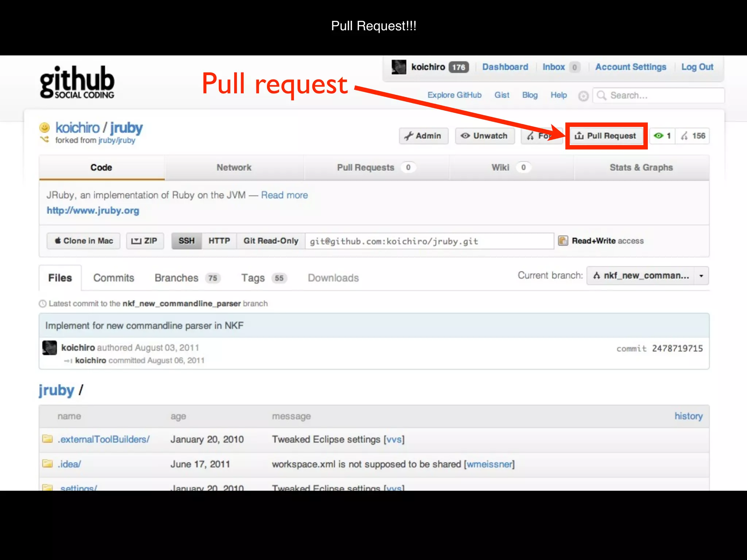Viewport: 747px width, 560px height.
Task: Open koichiro's avatar in the user bar
Action: point(399,67)
